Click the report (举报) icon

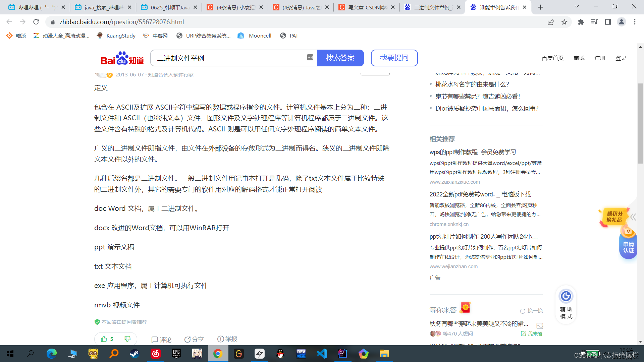(220, 339)
